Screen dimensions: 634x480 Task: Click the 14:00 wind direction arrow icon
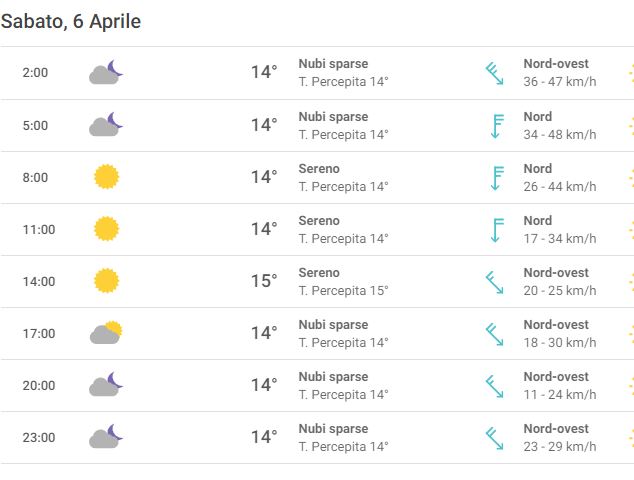coord(494,282)
